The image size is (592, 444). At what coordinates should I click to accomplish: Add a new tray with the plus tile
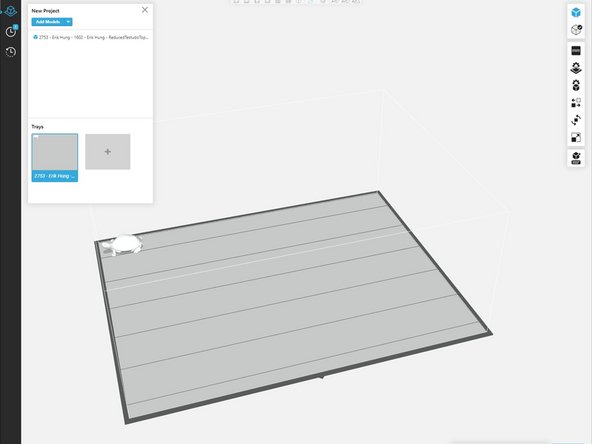108,151
